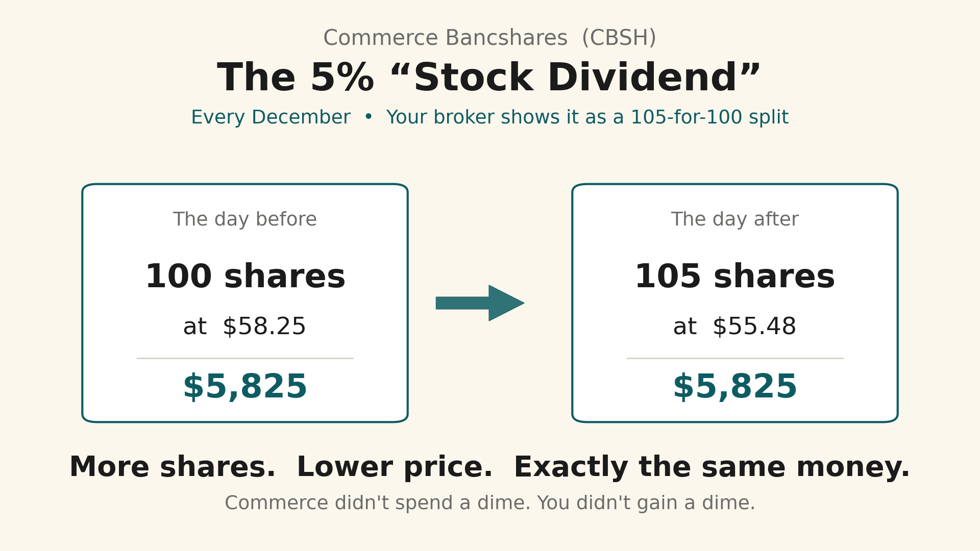The width and height of the screenshot is (980, 551).
Task: Click the "100 shares" heading
Action: click(245, 277)
